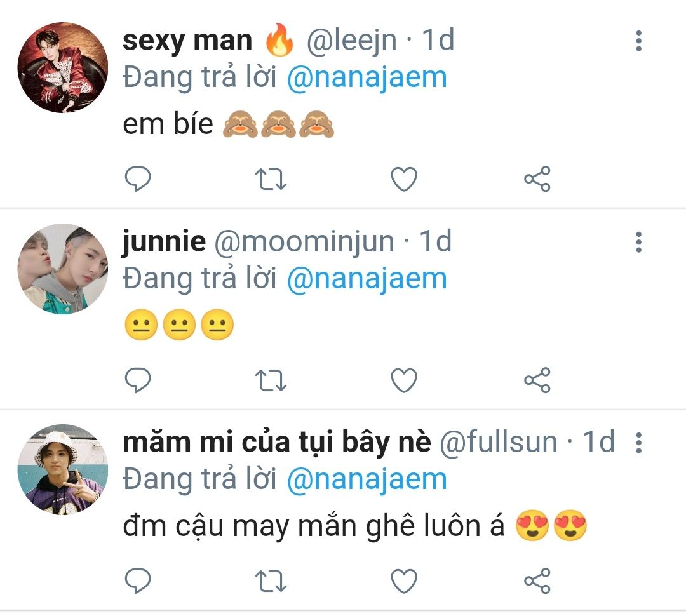686x616 pixels.
Task: Retweet the 'em bíe' tweet
Action: 271,179
